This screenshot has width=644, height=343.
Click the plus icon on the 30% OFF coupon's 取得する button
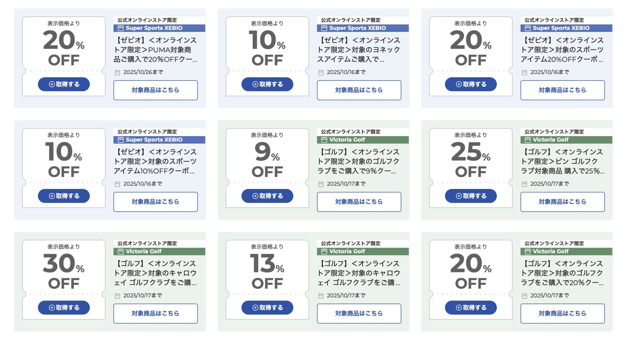(x=52, y=308)
